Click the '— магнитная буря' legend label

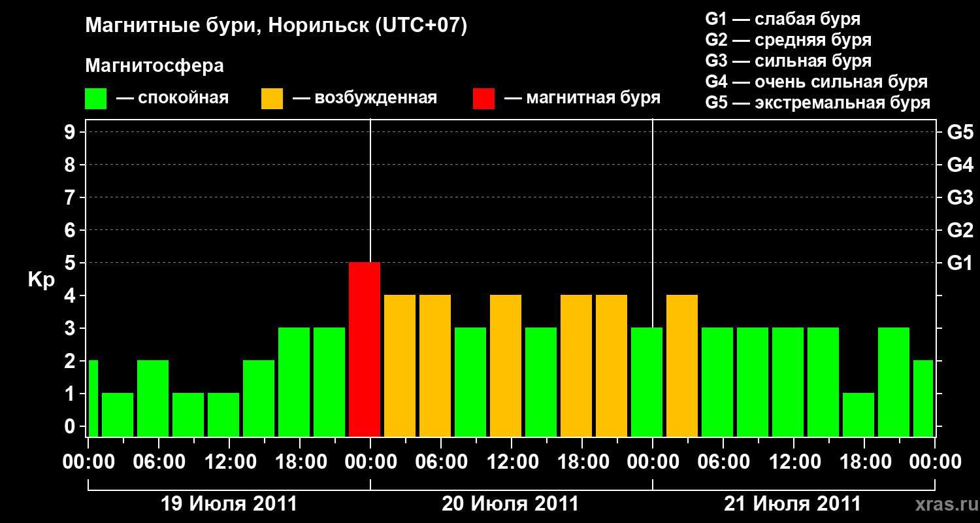click(x=583, y=99)
